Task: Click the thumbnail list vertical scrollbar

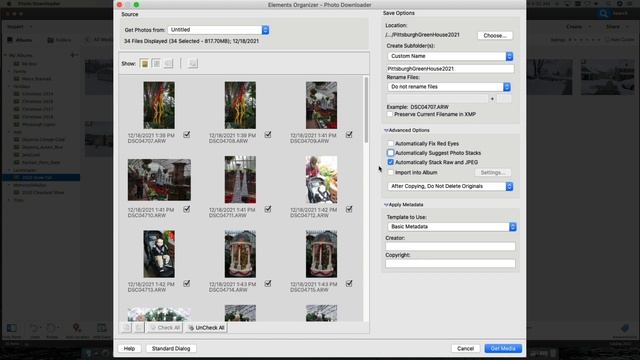Action: coord(366,110)
